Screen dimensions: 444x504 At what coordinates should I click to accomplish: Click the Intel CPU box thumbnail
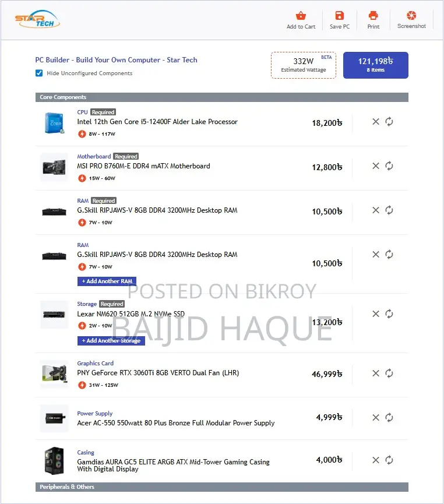(x=54, y=123)
